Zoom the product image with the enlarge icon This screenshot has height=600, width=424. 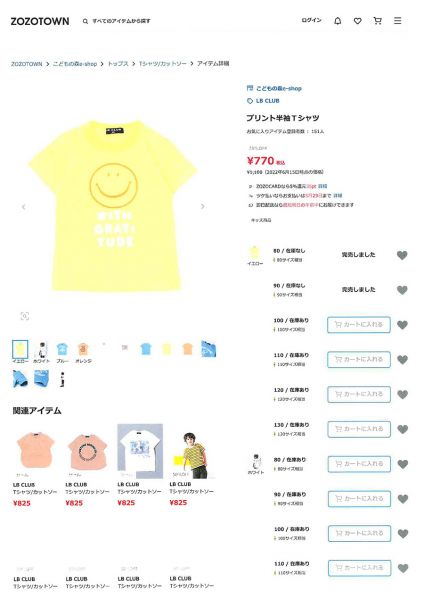click(24, 316)
